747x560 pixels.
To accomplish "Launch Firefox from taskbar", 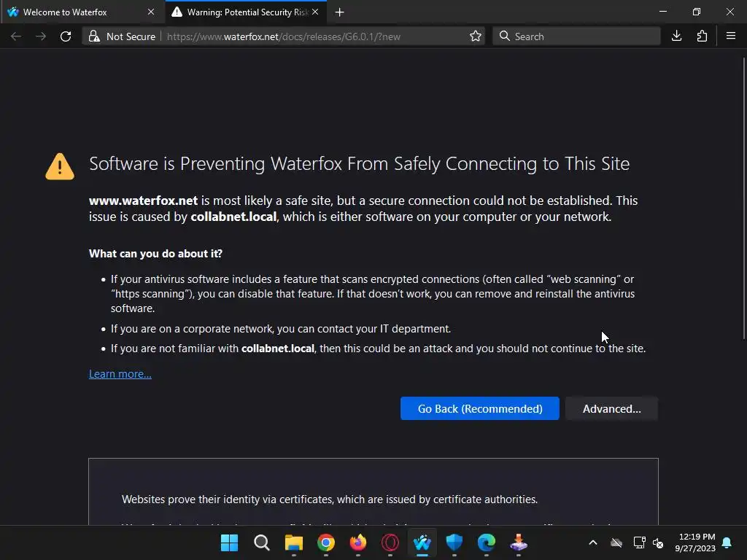I will coord(357,542).
